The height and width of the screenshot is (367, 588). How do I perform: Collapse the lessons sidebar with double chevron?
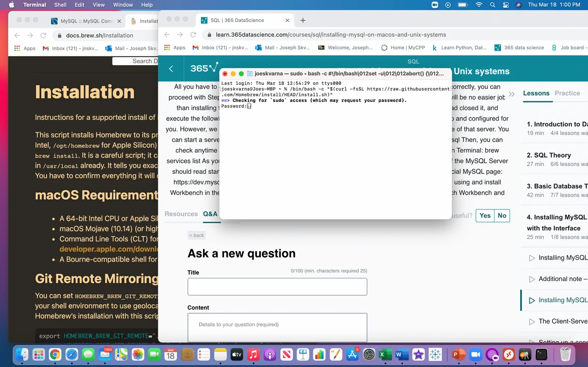pos(512,94)
